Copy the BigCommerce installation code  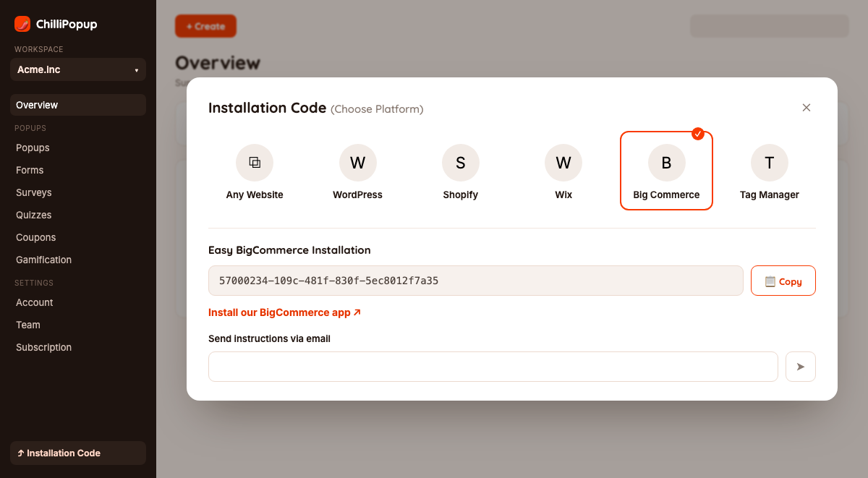click(x=783, y=281)
